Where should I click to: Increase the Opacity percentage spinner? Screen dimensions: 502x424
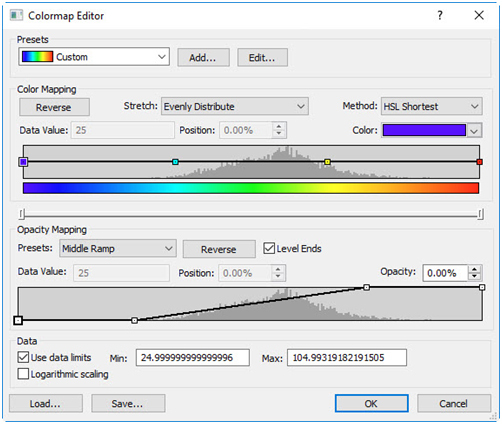475,269
